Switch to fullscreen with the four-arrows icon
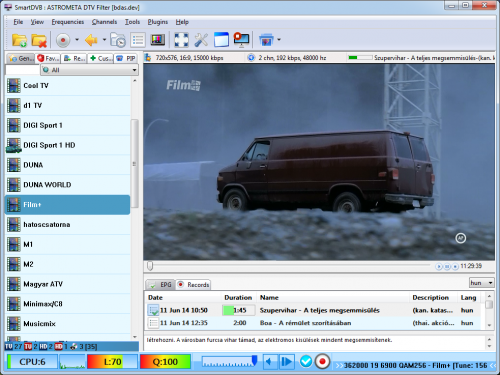 (181, 40)
